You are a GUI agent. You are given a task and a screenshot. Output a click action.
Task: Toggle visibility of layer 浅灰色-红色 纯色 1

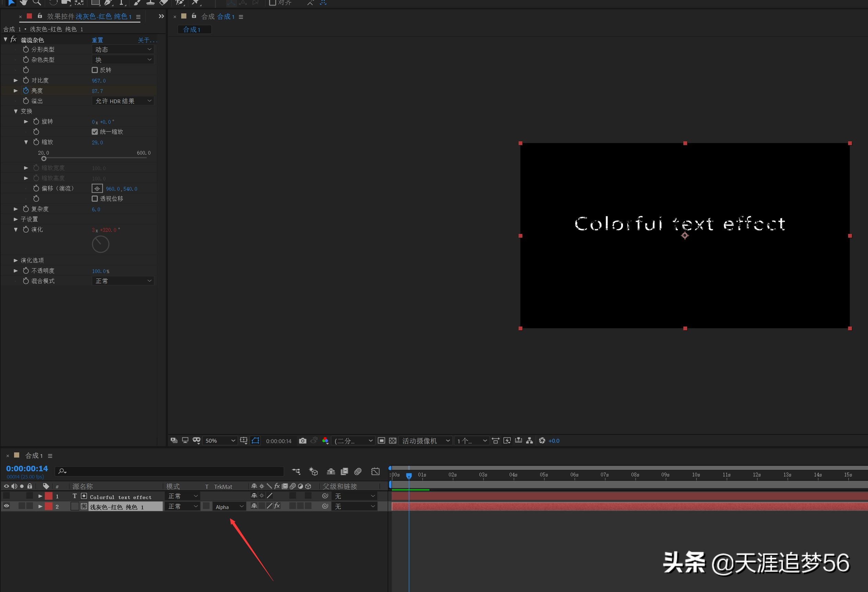(x=6, y=506)
